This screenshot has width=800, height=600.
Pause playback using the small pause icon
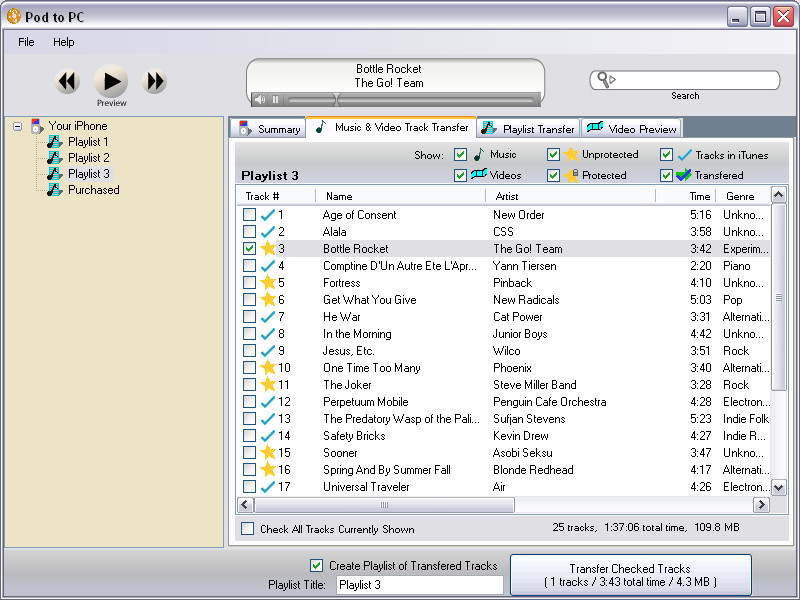(276, 99)
